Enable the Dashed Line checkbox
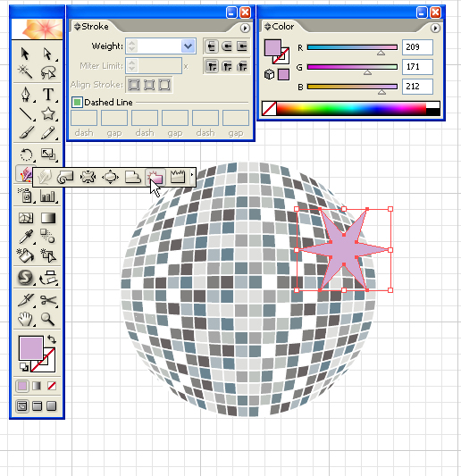Viewport: 461px width, 476px height. click(x=77, y=103)
